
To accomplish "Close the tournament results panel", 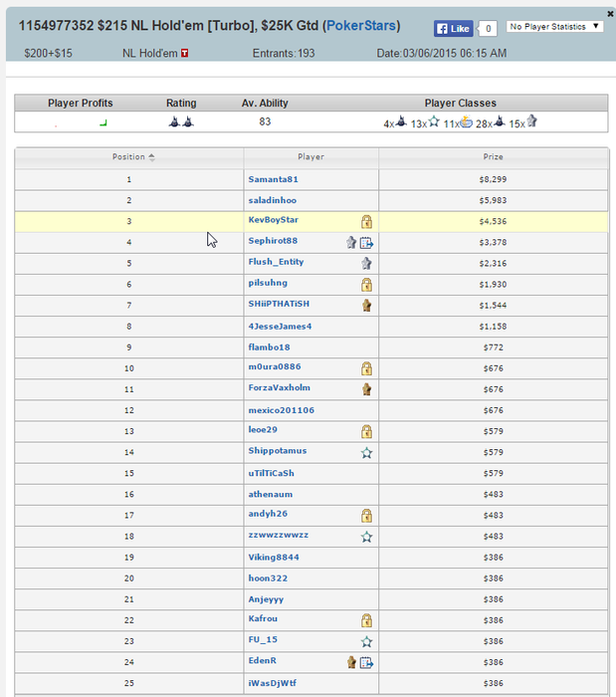I will 610,14.
